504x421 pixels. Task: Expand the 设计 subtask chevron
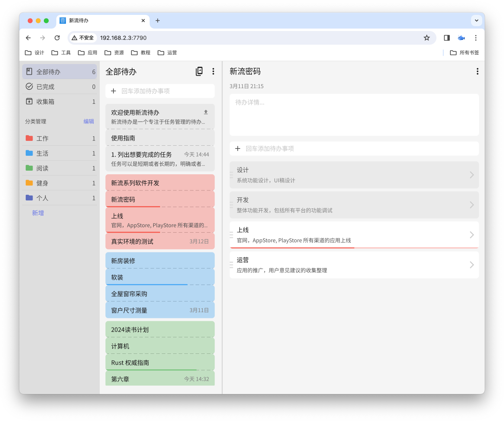[472, 175]
